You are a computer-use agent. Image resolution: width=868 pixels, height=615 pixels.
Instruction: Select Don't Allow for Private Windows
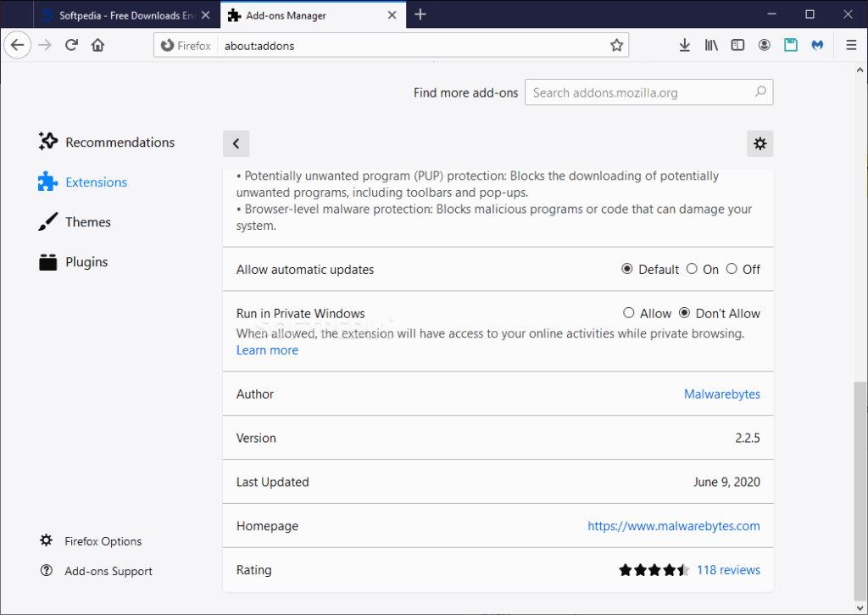point(685,313)
